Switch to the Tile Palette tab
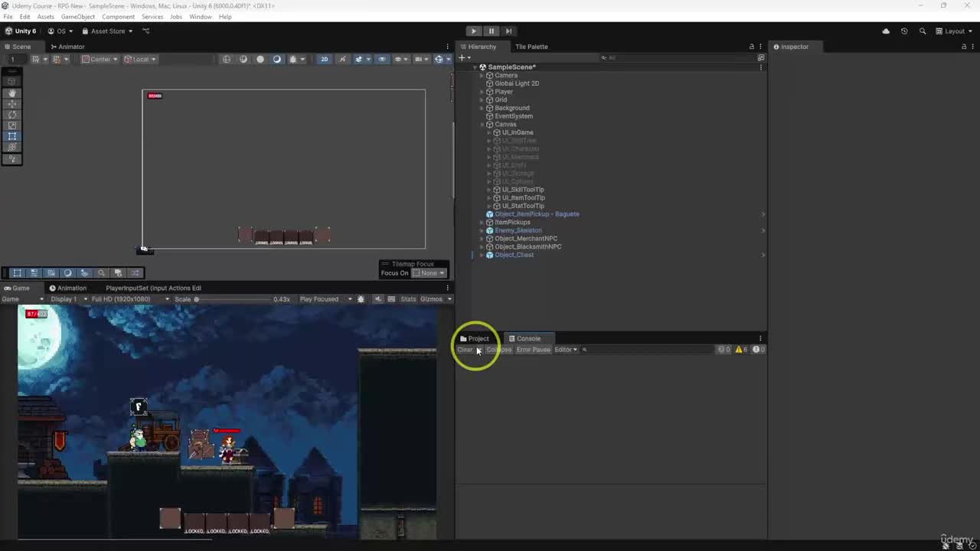Image resolution: width=980 pixels, height=551 pixels. tap(531, 47)
